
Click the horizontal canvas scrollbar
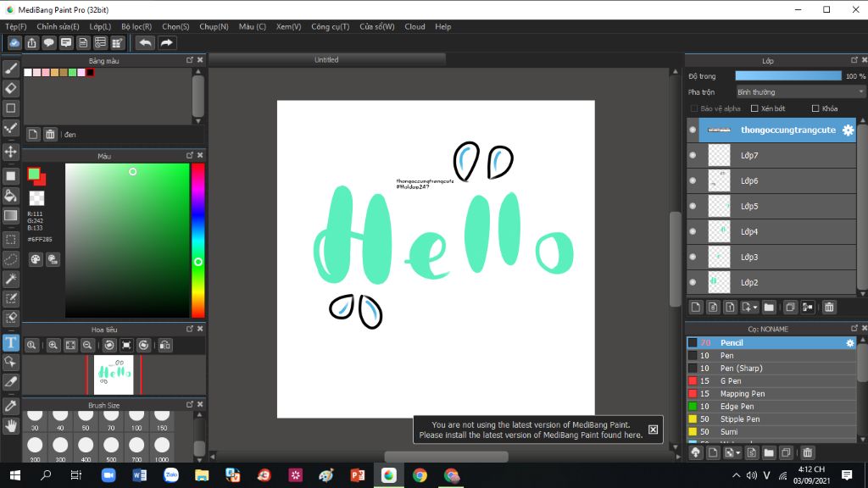coord(446,457)
